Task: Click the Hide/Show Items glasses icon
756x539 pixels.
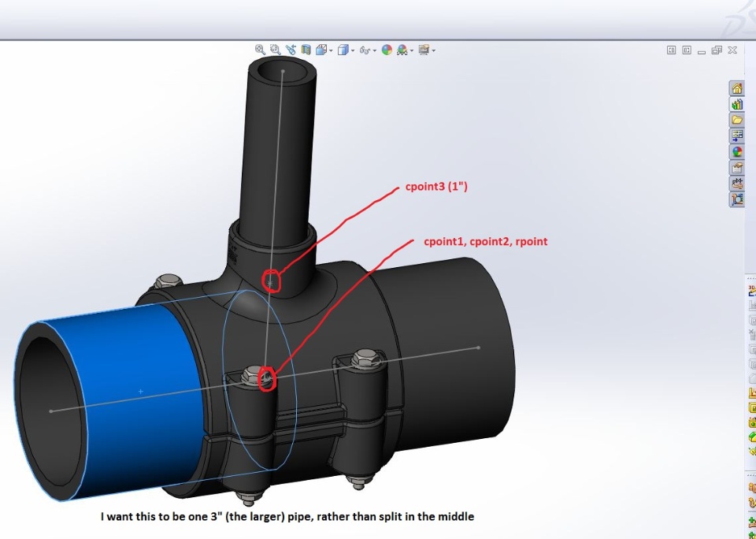Action: pos(365,50)
